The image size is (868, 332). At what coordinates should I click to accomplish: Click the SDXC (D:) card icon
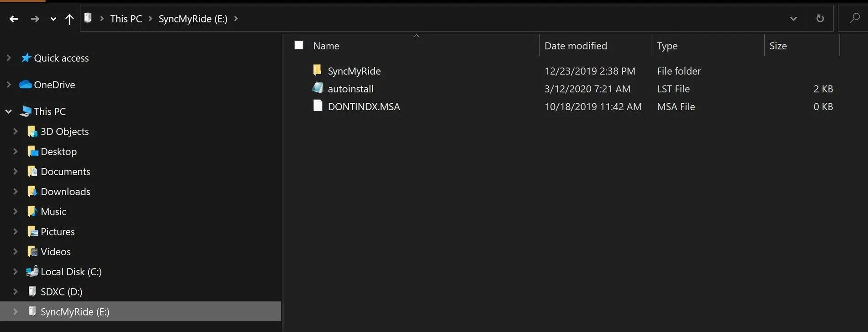pos(32,291)
